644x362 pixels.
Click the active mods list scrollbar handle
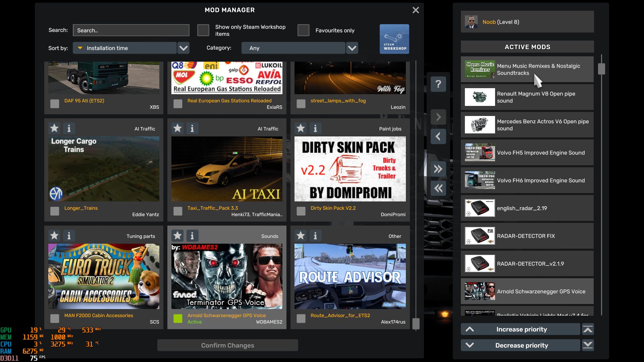click(601, 69)
